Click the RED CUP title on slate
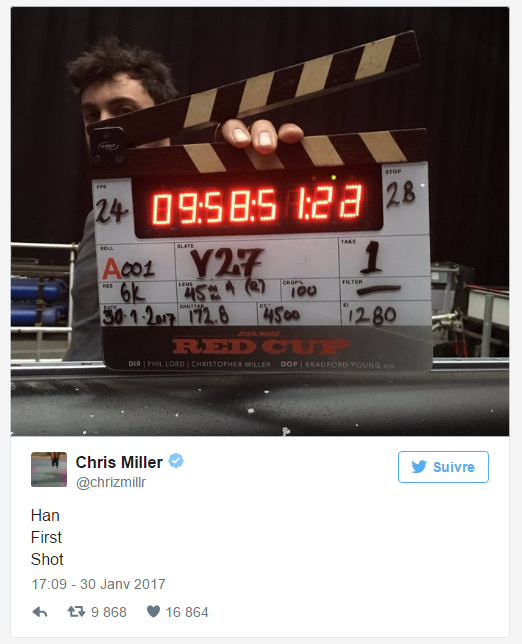Image resolution: width=522 pixels, height=644 pixels. [x=260, y=346]
